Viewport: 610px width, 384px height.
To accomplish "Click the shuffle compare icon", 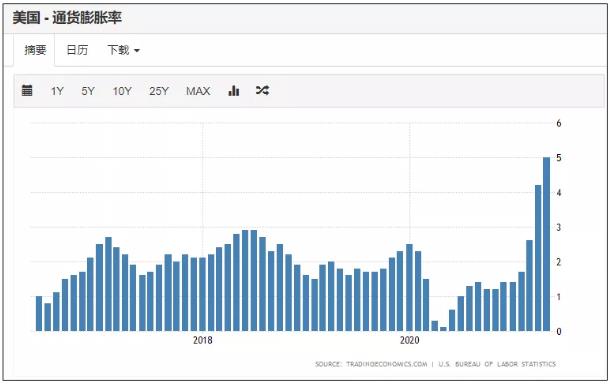I will coord(262,91).
